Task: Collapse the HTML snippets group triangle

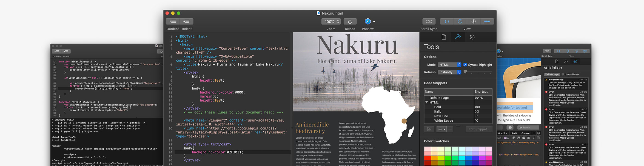Action: coord(427,102)
